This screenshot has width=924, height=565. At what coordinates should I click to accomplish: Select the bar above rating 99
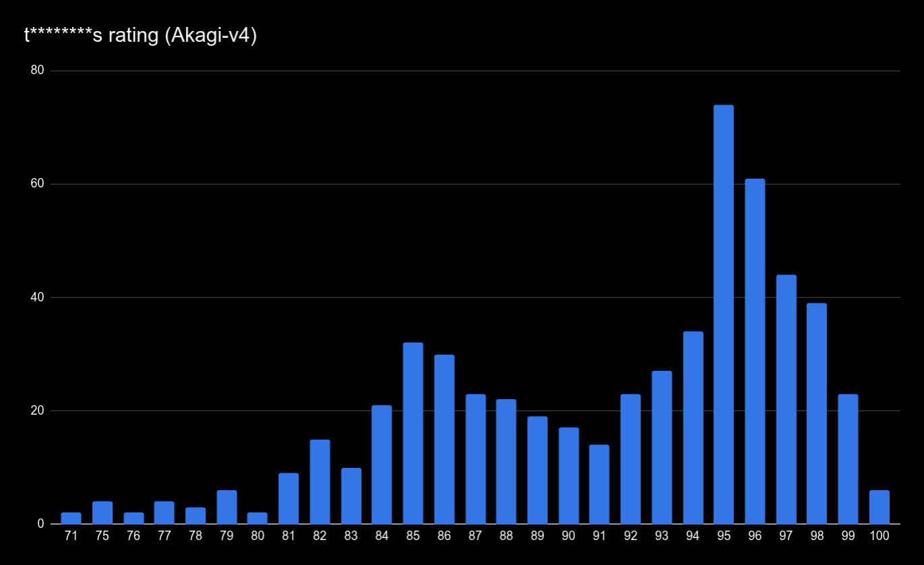click(848, 459)
